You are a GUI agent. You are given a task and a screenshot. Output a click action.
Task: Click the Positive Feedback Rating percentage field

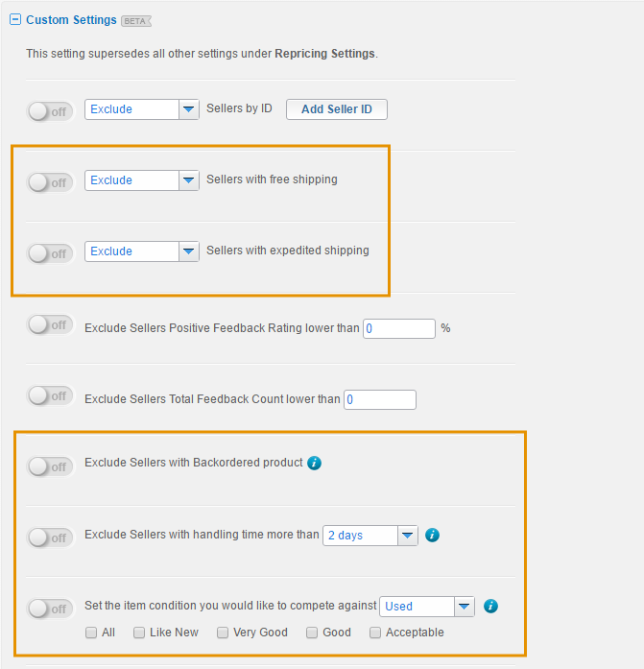pos(399,328)
